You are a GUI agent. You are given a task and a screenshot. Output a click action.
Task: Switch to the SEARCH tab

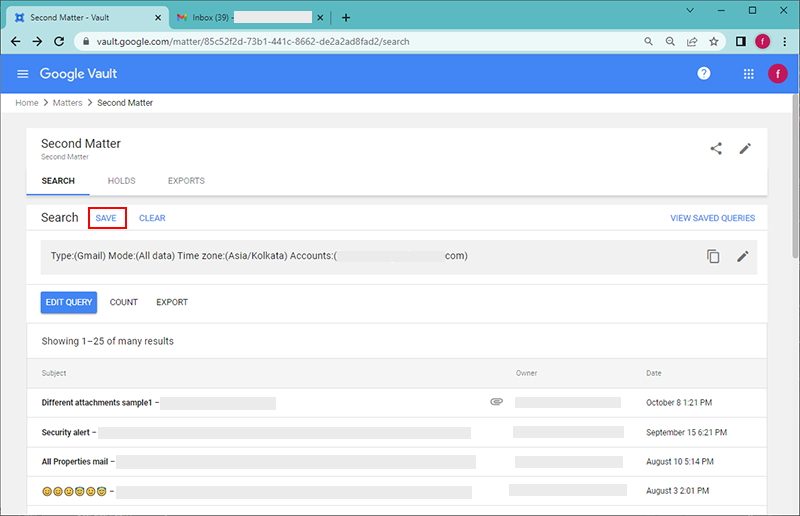[x=58, y=181]
